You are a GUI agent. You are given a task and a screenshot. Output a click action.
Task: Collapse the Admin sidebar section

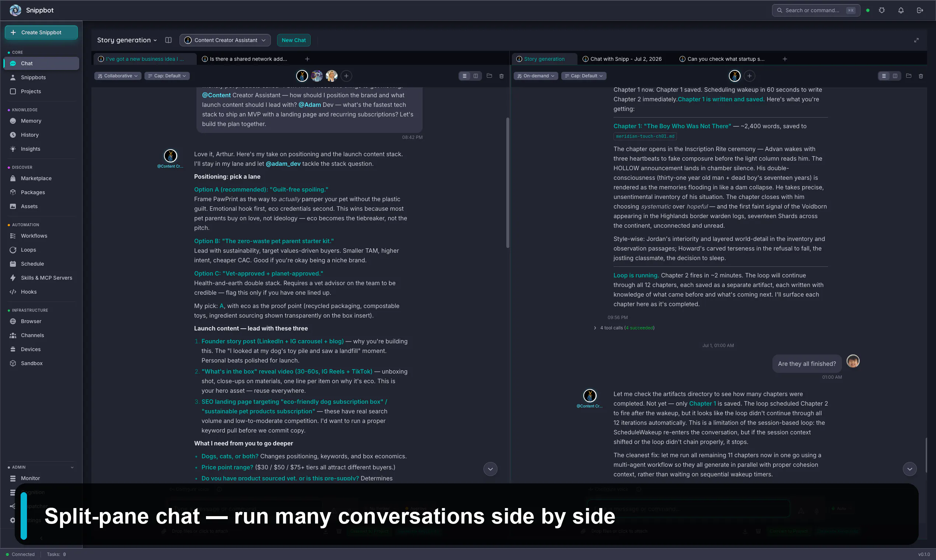click(72, 467)
